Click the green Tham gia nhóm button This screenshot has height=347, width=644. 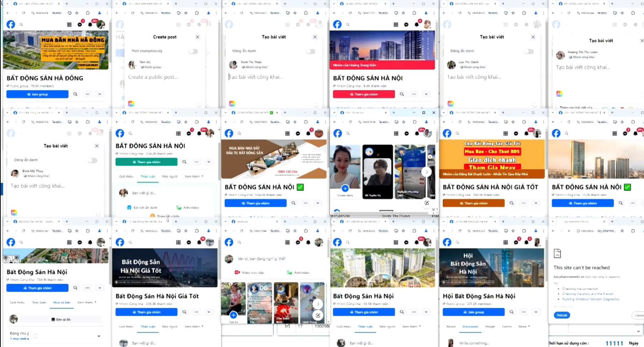146,162
